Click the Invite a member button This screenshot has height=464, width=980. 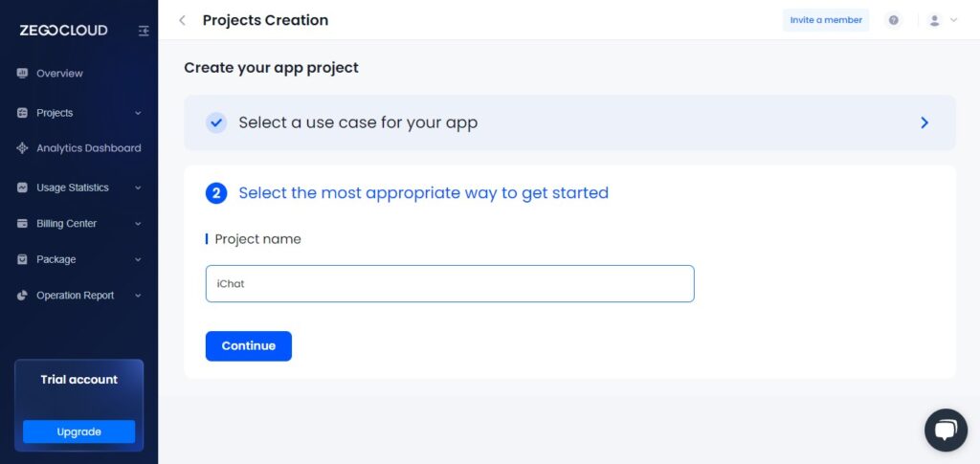point(826,20)
